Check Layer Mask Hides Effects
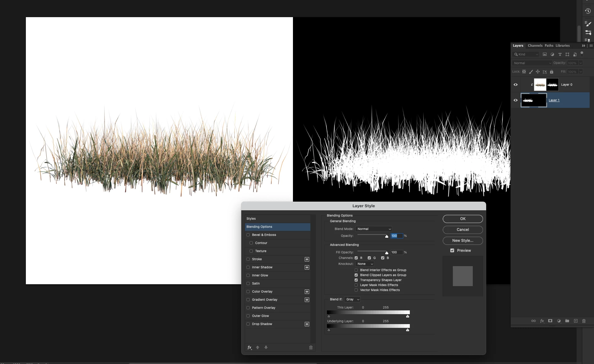Screen dimensions: 594x364 pos(356,285)
